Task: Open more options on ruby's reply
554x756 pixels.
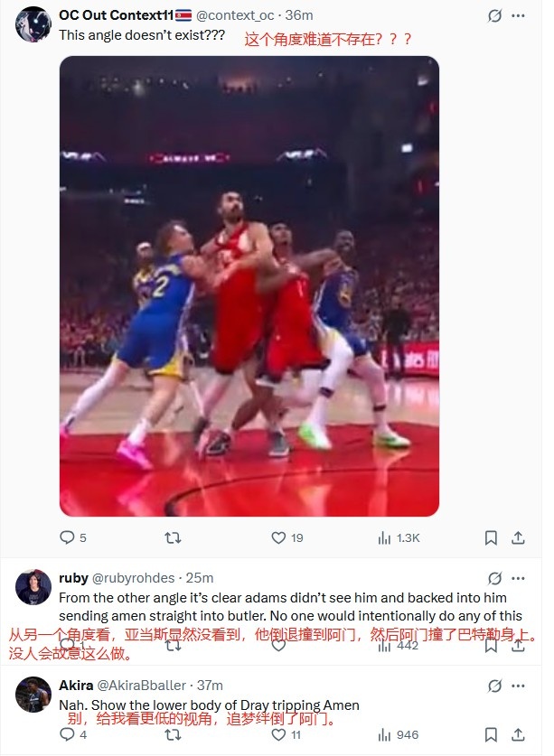Action: 518,578
